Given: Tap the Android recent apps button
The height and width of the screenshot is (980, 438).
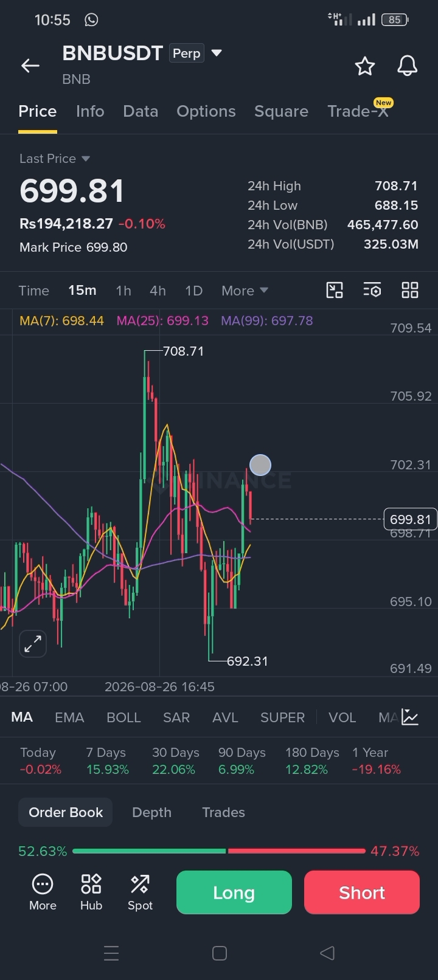Looking at the screenshot, I should [111, 953].
